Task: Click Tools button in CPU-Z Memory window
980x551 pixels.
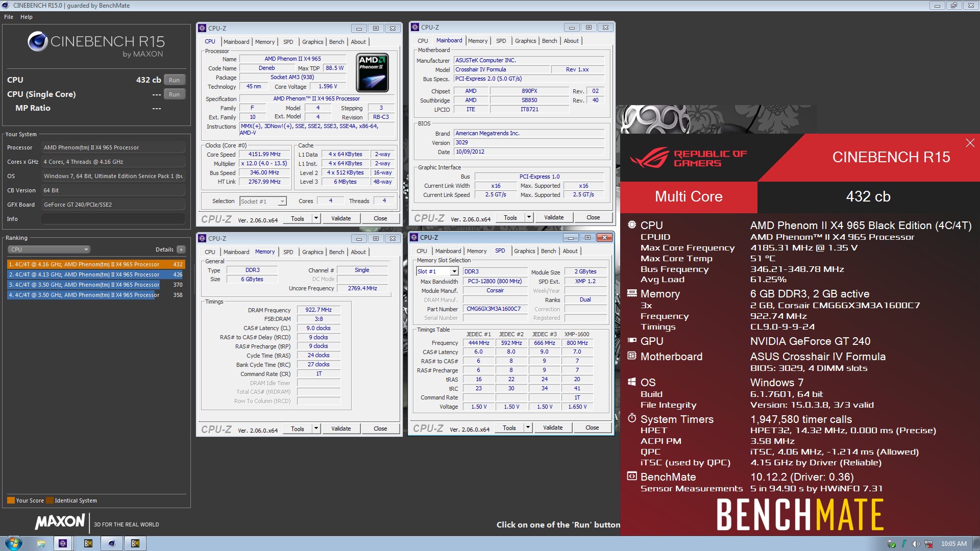Action: coord(298,429)
